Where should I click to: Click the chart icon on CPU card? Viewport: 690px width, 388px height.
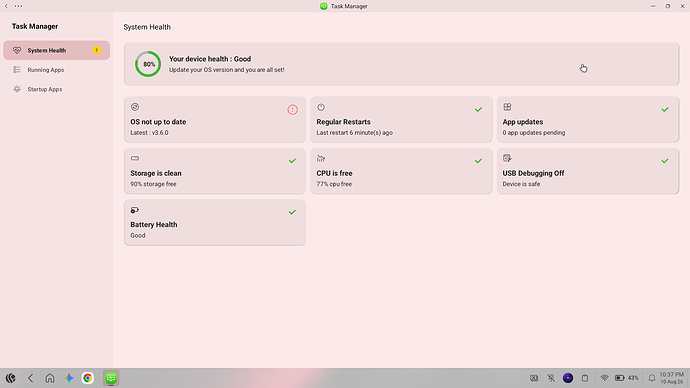[321, 158]
